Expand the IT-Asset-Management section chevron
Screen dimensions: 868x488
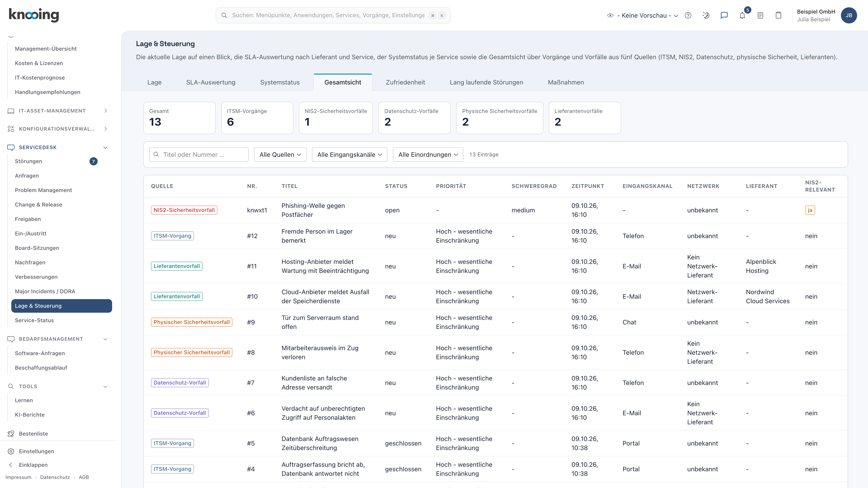click(106, 111)
